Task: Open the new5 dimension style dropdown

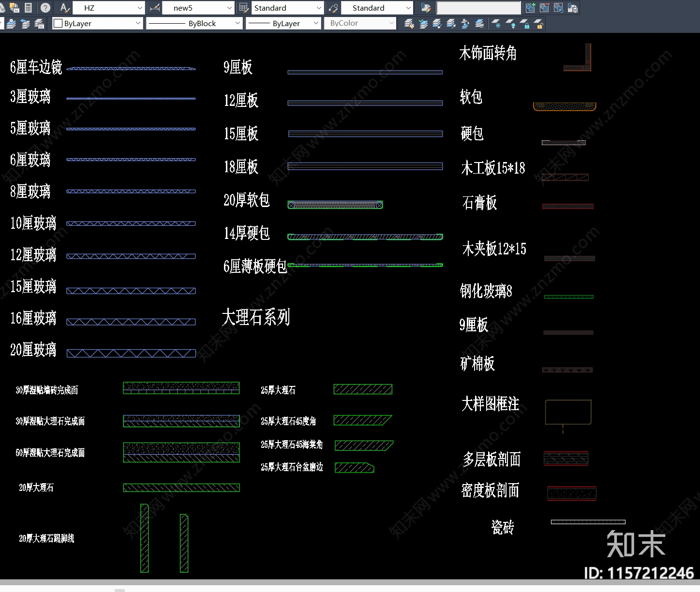Action: point(198,8)
